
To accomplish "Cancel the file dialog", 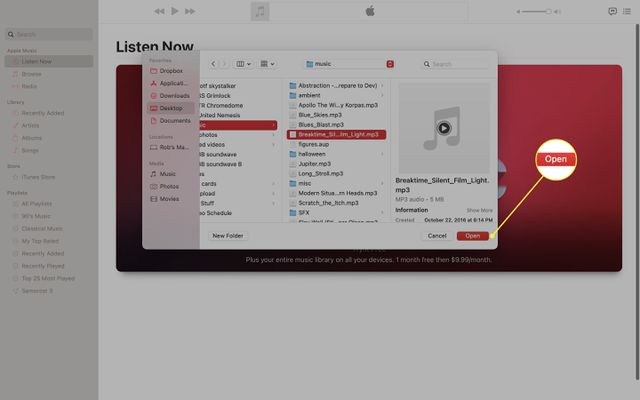I will click(x=436, y=236).
